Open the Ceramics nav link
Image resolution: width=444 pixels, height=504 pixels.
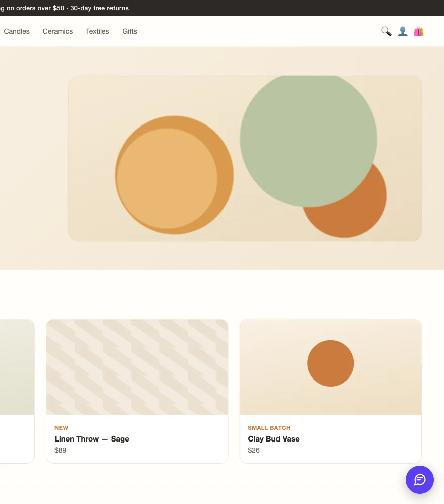point(58,31)
